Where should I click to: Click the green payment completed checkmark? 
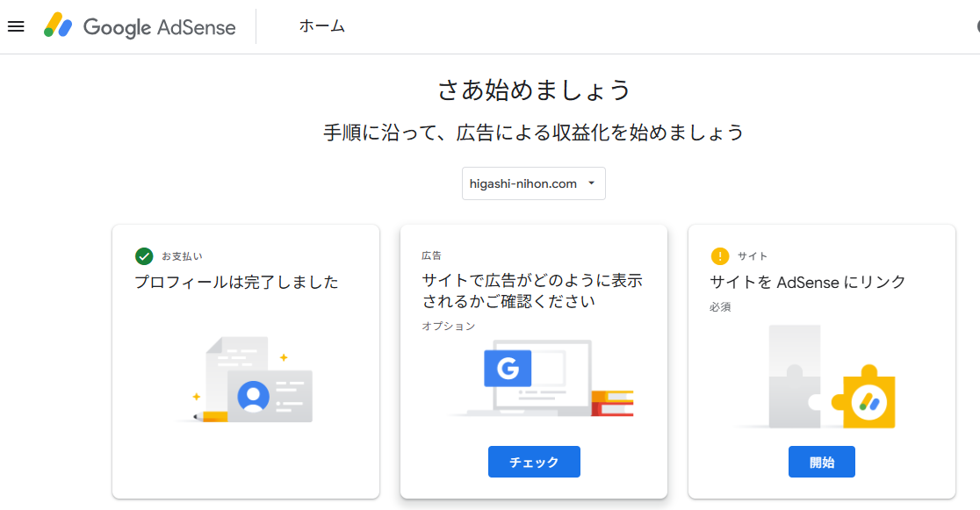pos(144,256)
